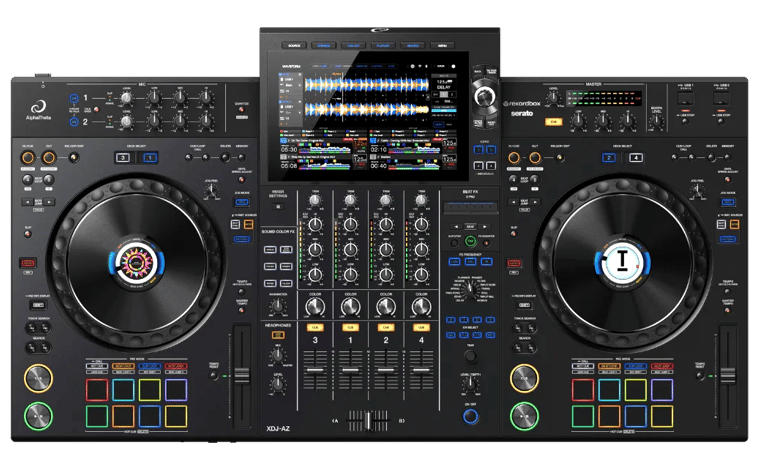768x470 pixels.
Task: Toggle left deck red BEAT SYNC button
Action: pyautogui.click(x=28, y=263)
